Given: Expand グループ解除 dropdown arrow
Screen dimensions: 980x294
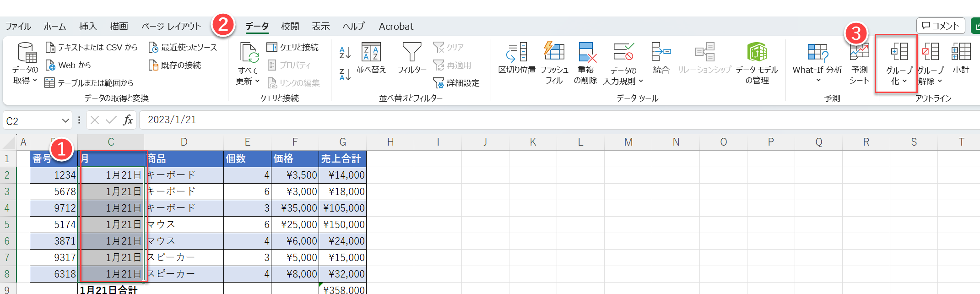Looking at the screenshot, I should (940, 81).
